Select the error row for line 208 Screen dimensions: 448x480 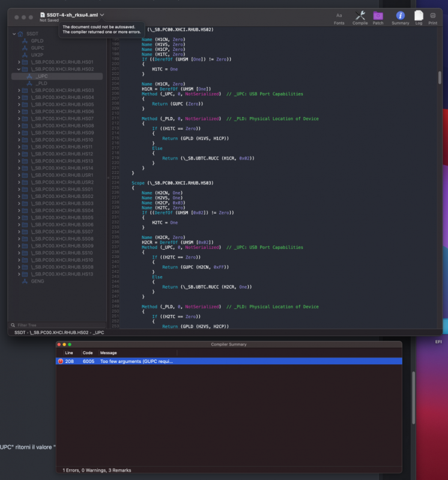(x=228, y=361)
